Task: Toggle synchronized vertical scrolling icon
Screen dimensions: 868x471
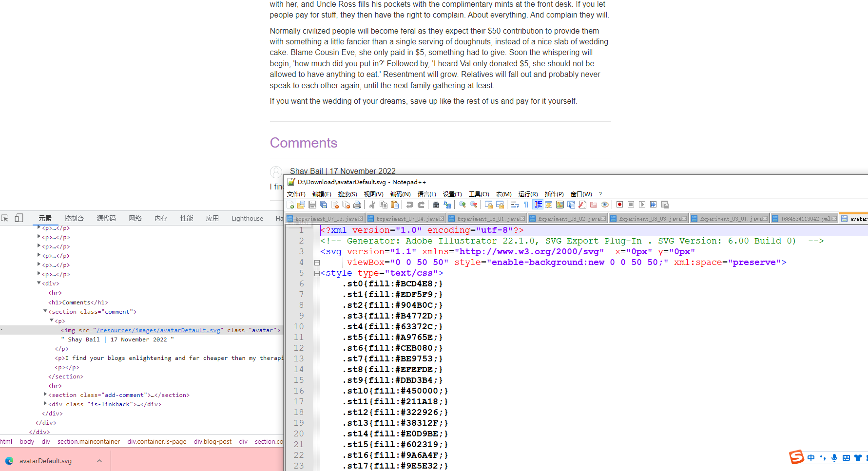Action: coord(489,205)
